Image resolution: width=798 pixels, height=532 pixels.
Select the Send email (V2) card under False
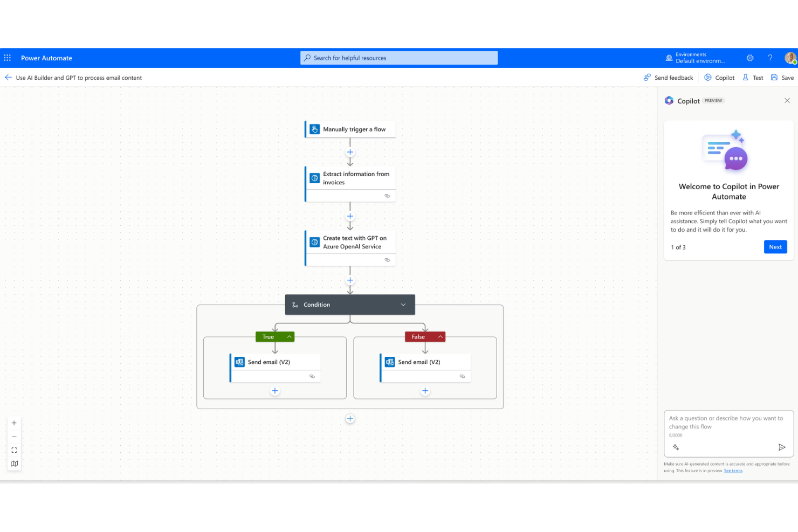point(425,368)
